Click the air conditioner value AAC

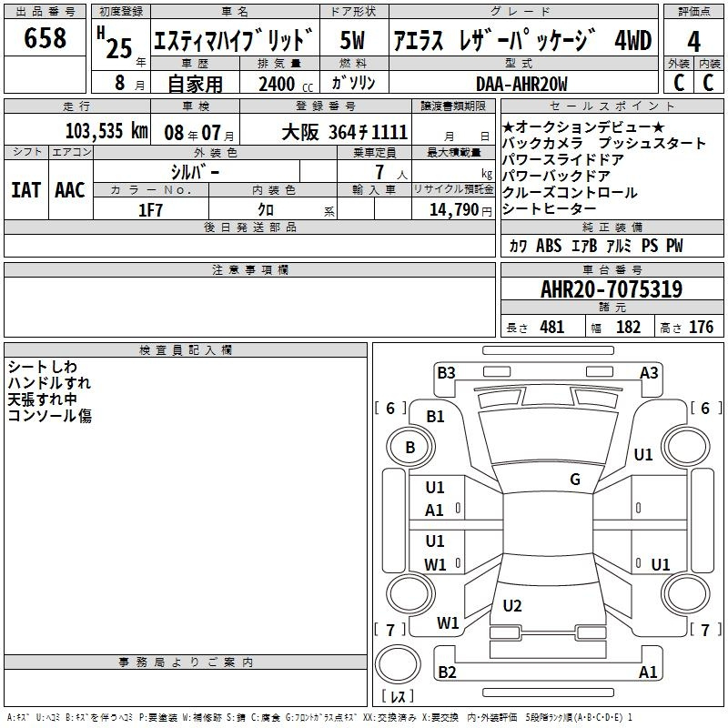click(x=70, y=190)
